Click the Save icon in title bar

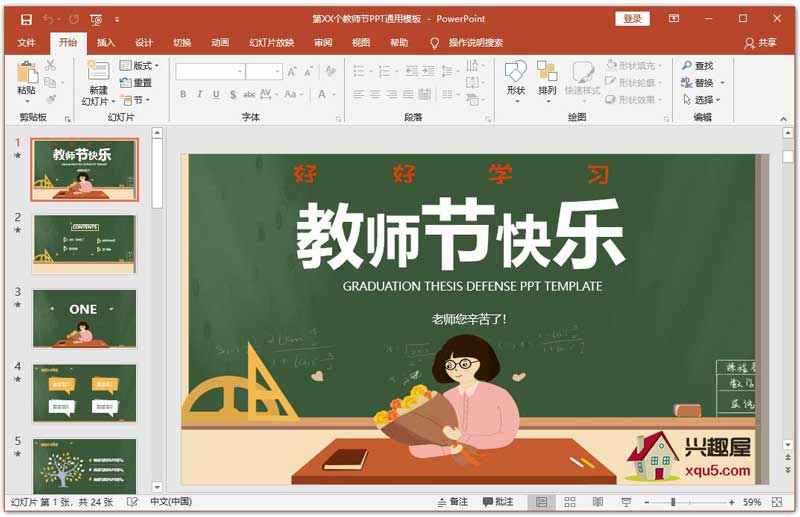click(25, 19)
